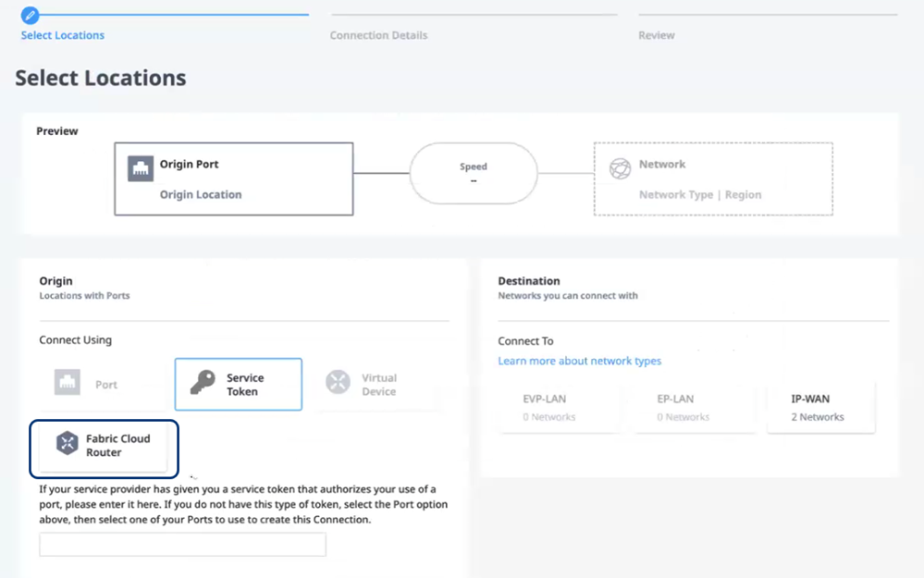This screenshot has height=578, width=924.
Task: Click the Virtual Device icon
Action: (x=338, y=382)
